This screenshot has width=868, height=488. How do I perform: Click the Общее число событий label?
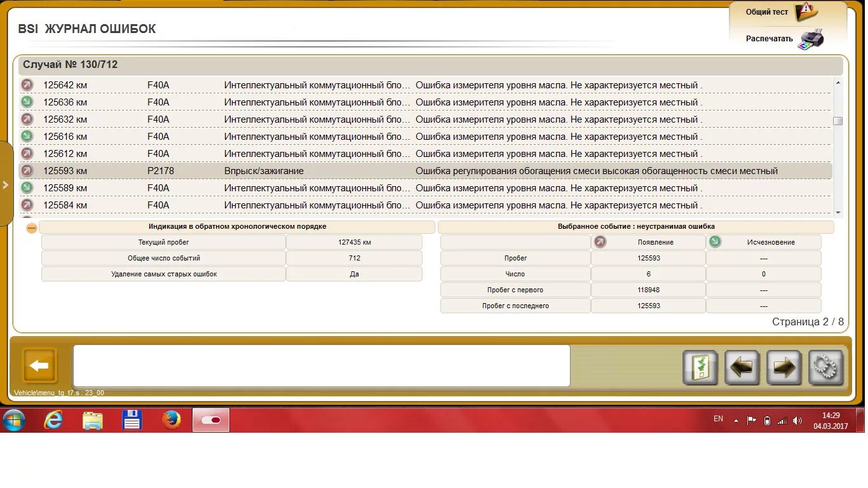[163, 258]
